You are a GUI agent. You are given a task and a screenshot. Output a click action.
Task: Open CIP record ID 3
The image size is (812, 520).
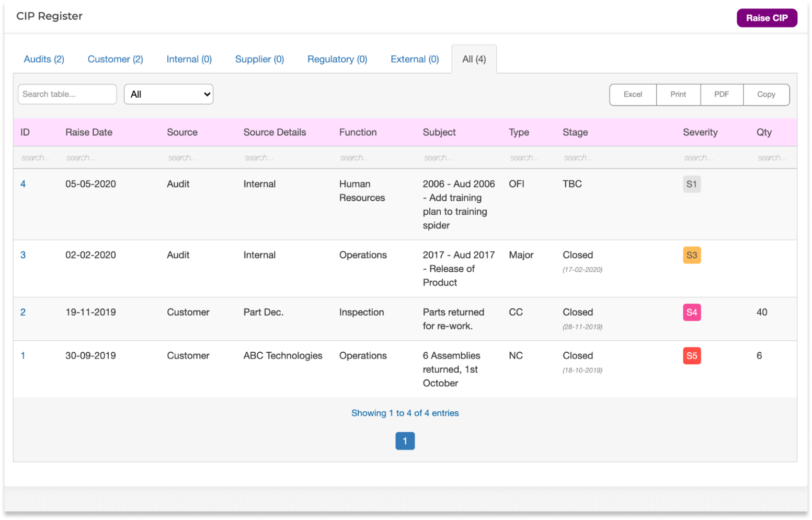pyautogui.click(x=23, y=255)
